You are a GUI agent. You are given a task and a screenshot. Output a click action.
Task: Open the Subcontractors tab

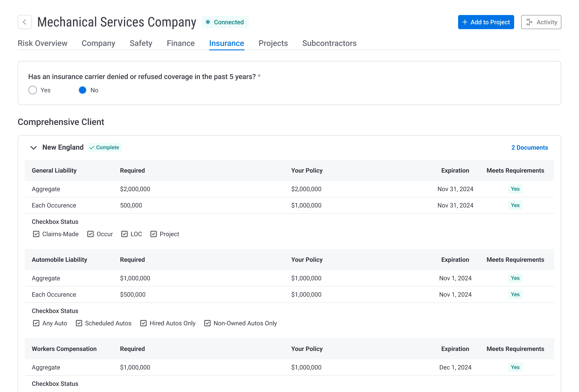(329, 43)
